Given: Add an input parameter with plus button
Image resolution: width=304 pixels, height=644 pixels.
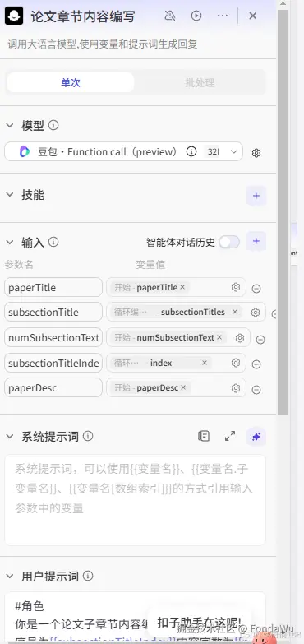Looking at the screenshot, I should pyautogui.click(x=256, y=241).
